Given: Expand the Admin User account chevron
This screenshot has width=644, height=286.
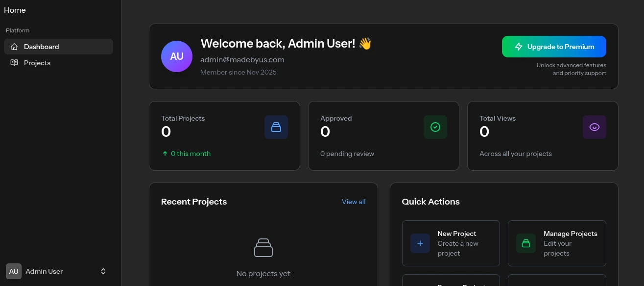Looking at the screenshot, I should tap(103, 271).
